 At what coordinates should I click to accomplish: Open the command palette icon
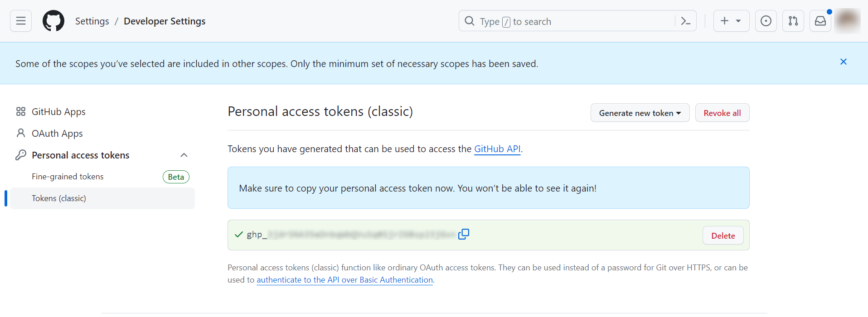coord(686,21)
